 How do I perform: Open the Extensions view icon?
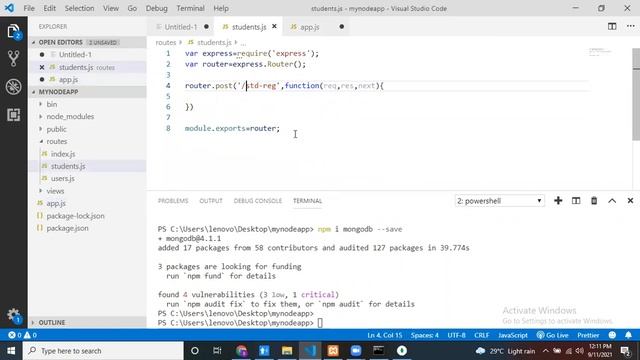[x=13, y=115]
